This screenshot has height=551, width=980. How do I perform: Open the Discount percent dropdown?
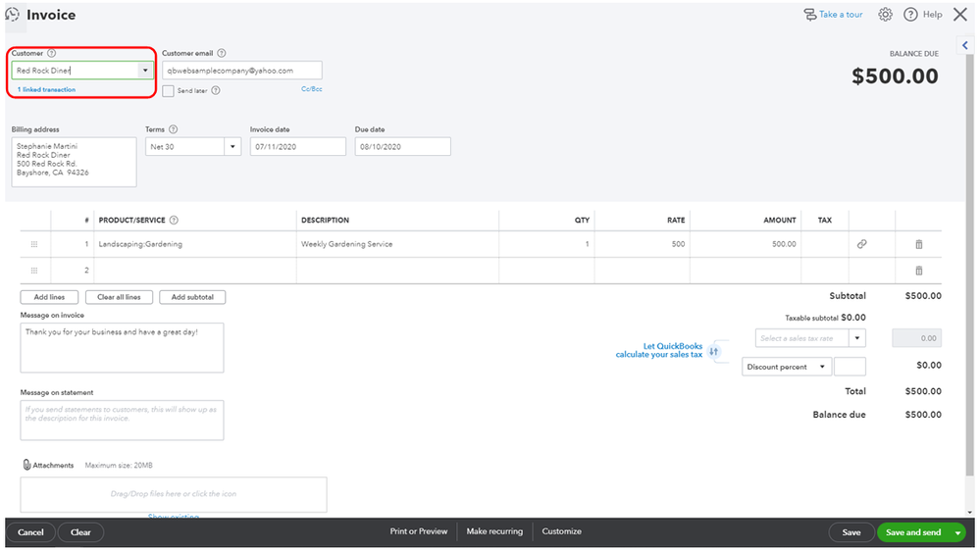tap(822, 367)
